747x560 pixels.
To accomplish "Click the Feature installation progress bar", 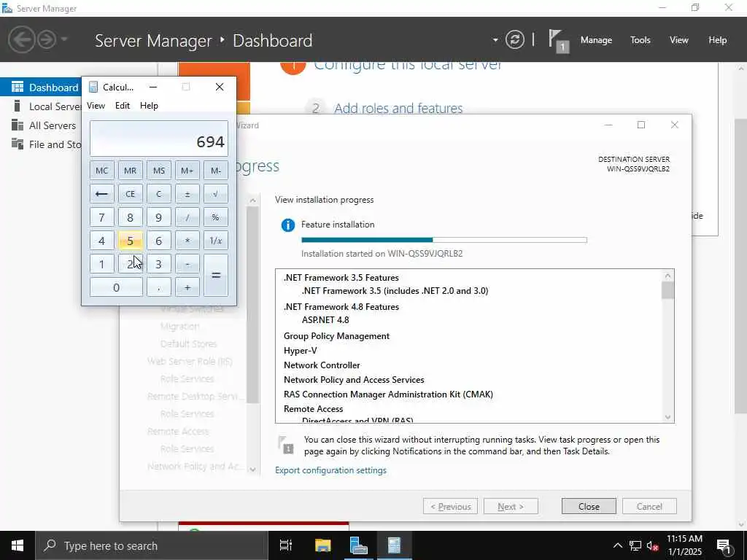I will tap(444, 240).
